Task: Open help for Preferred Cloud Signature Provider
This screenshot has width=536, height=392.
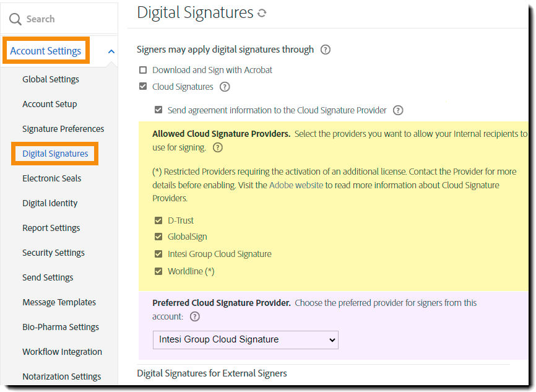Action: [x=196, y=316]
